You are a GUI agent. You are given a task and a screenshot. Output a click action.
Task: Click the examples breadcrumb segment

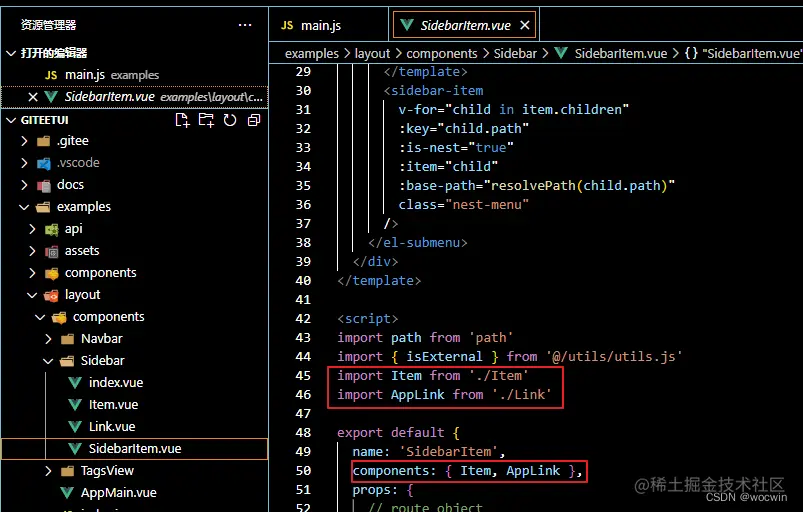pos(311,54)
